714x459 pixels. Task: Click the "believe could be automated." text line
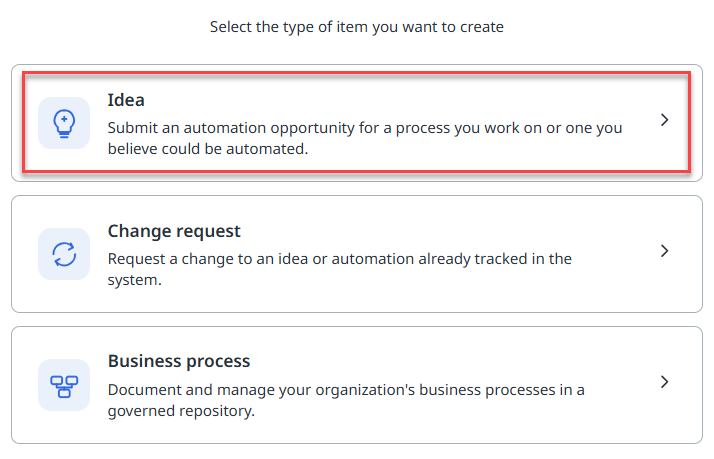(208, 149)
